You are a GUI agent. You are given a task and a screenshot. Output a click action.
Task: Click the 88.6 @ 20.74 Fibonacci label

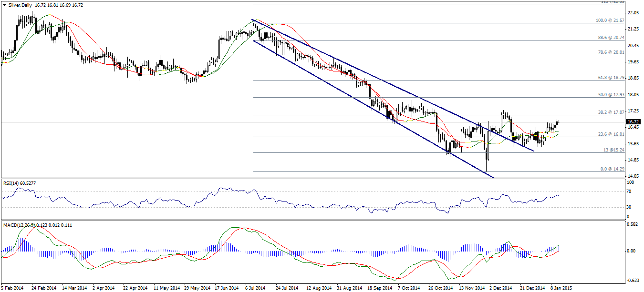pos(611,38)
